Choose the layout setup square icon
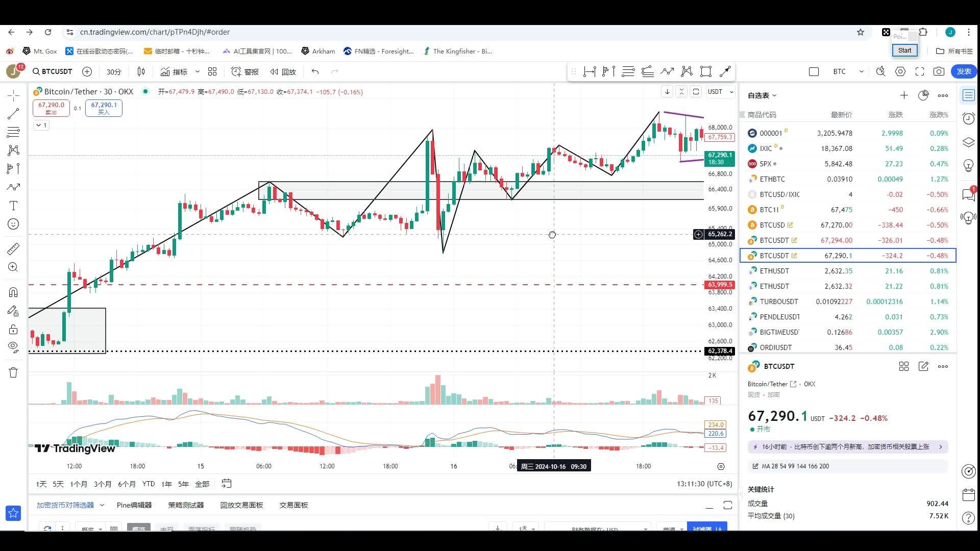The height and width of the screenshot is (551, 980). click(x=814, y=71)
